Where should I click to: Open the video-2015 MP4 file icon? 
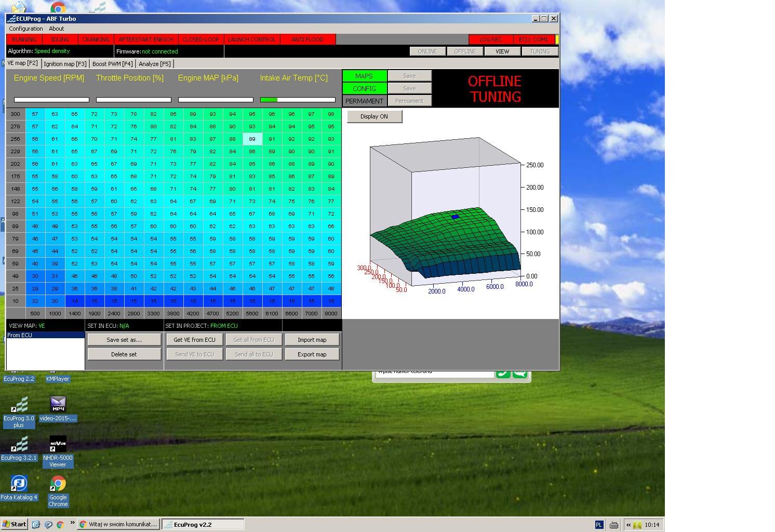pos(58,405)
